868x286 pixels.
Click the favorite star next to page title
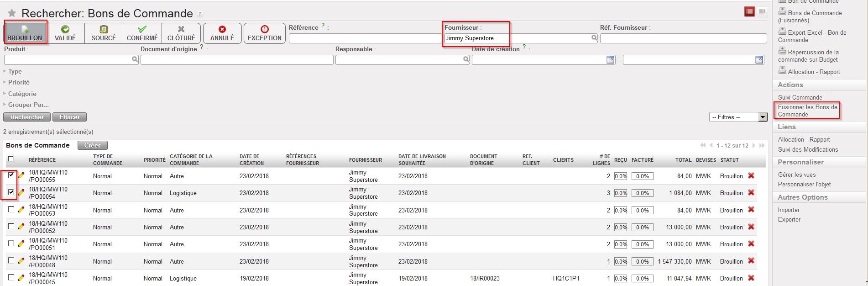[x=12, y=13]
